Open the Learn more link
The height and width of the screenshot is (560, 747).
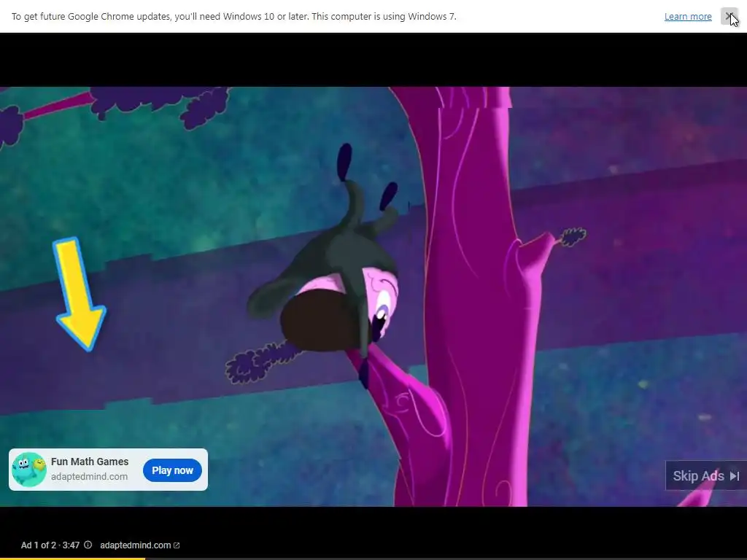click(x=688, y=17)
